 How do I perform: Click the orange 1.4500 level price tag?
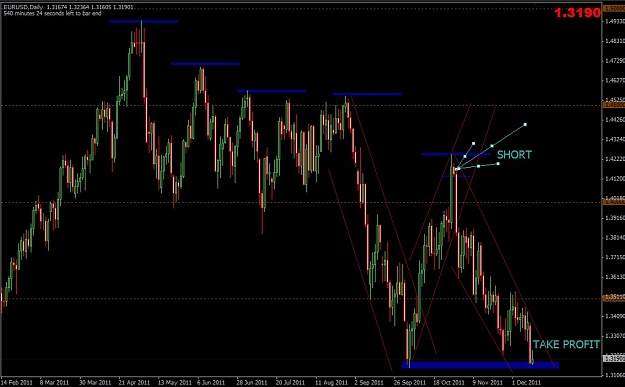[x=614, y=105]
